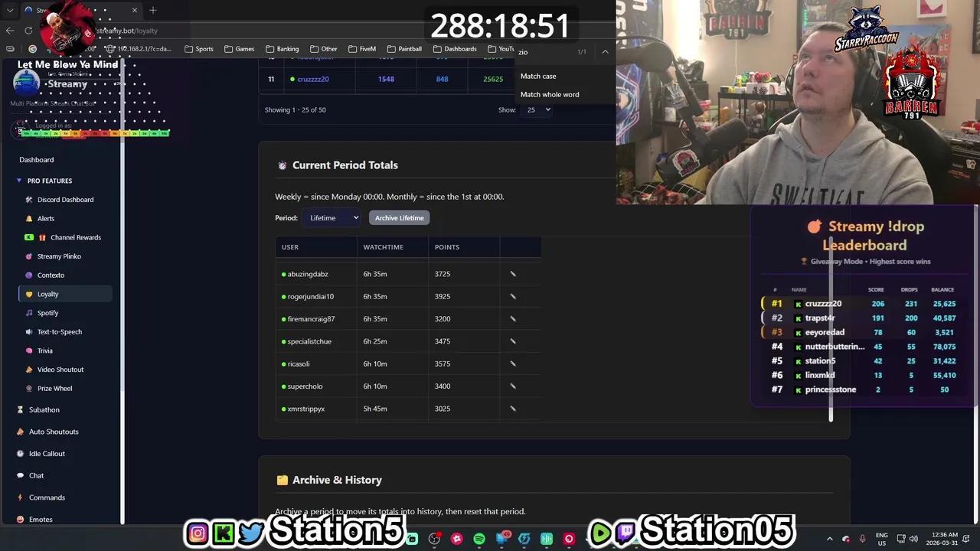Go back in browser history

(x=10, y=31)
